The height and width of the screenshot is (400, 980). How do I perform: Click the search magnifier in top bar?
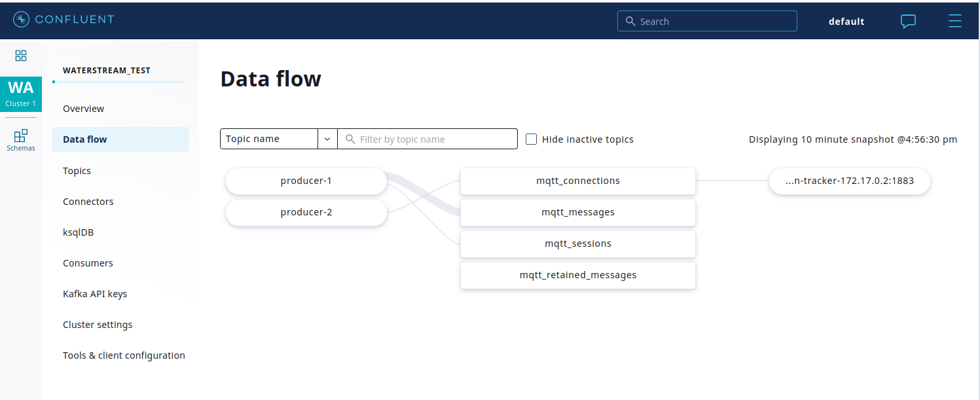point(630,21)
